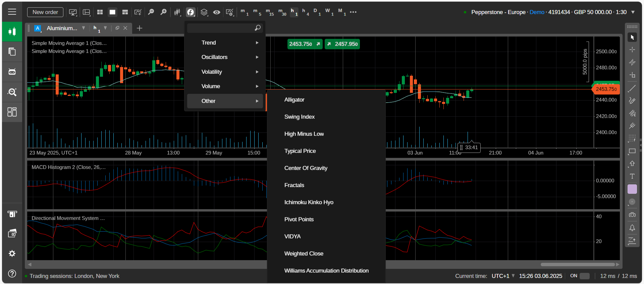Add a new chart tab

[140, 28]
